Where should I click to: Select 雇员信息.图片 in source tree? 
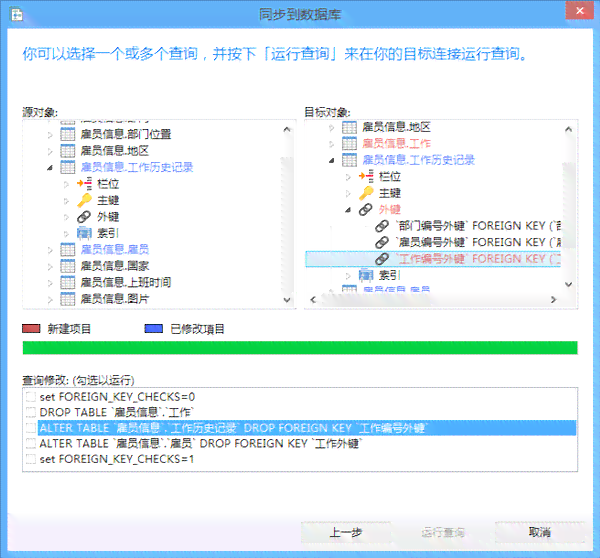115,299
